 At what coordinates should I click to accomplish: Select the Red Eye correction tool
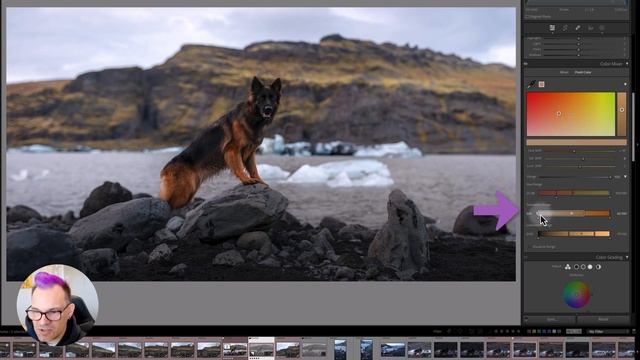[x=590, y=28]
